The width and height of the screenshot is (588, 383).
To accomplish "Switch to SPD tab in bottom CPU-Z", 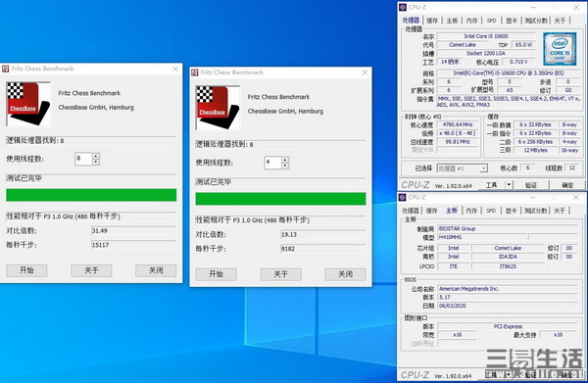I will [491, 211].
